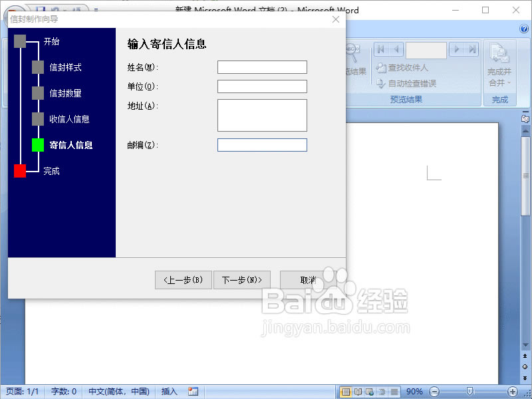Open Word help question mark icon
The height and width of the screenshot is (399, 532).
tap(524, 29)
